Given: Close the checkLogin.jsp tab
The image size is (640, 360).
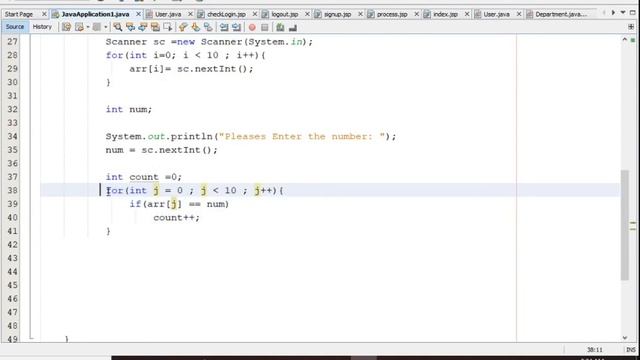Looking at the screenshot, I should [x=255, y=14].
